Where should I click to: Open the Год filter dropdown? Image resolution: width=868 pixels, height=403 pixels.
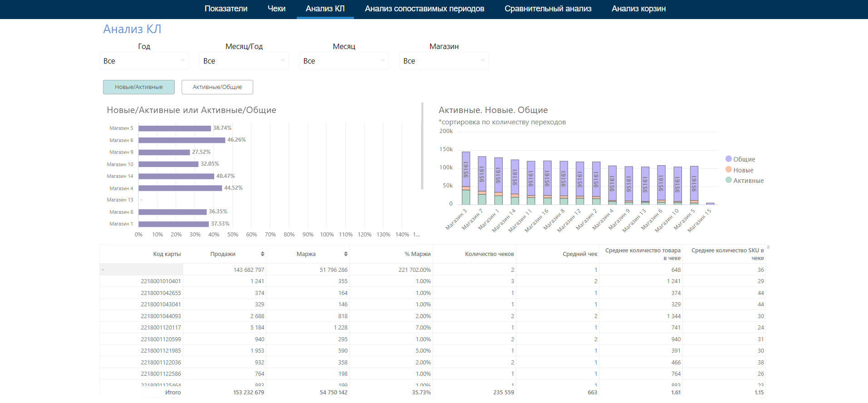[144, 61]
